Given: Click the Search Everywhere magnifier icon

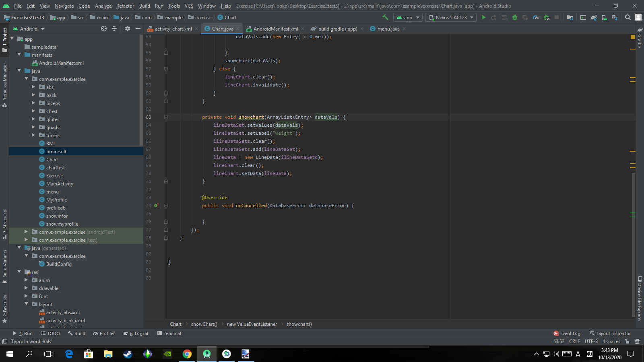Looking at the screenshot, I should (628, 17).
